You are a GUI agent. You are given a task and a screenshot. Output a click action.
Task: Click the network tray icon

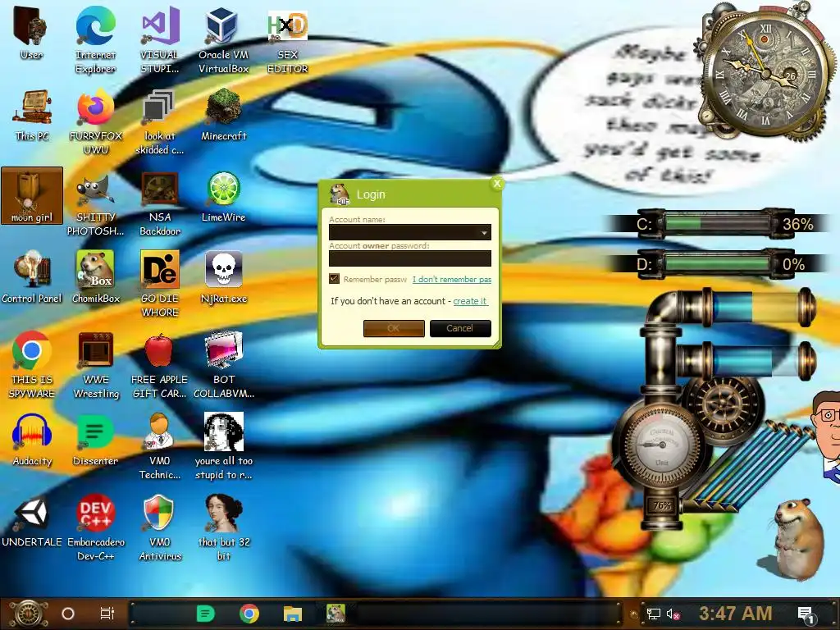point(653,614)
